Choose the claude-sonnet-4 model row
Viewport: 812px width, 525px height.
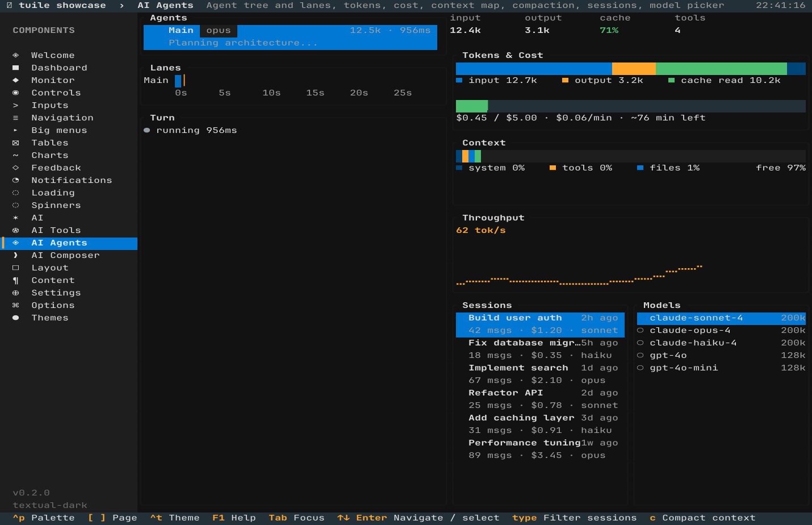[x=721, y=318]
